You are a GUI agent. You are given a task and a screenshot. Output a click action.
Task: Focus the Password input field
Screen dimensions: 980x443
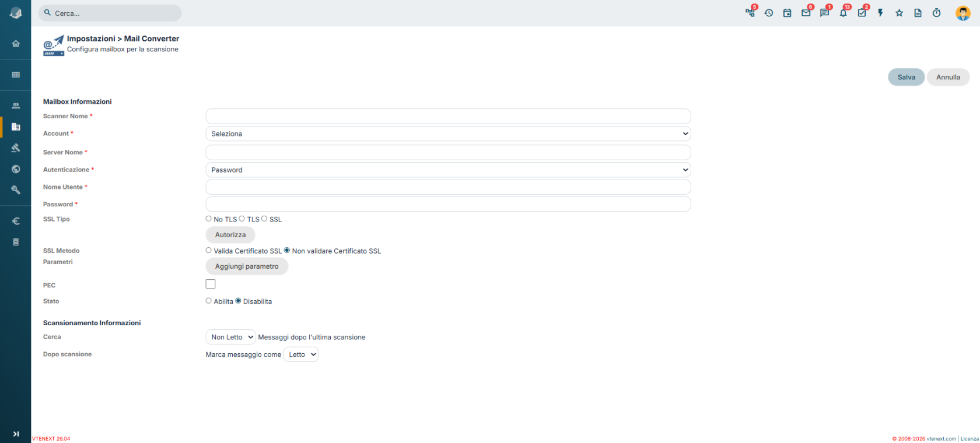448,204
